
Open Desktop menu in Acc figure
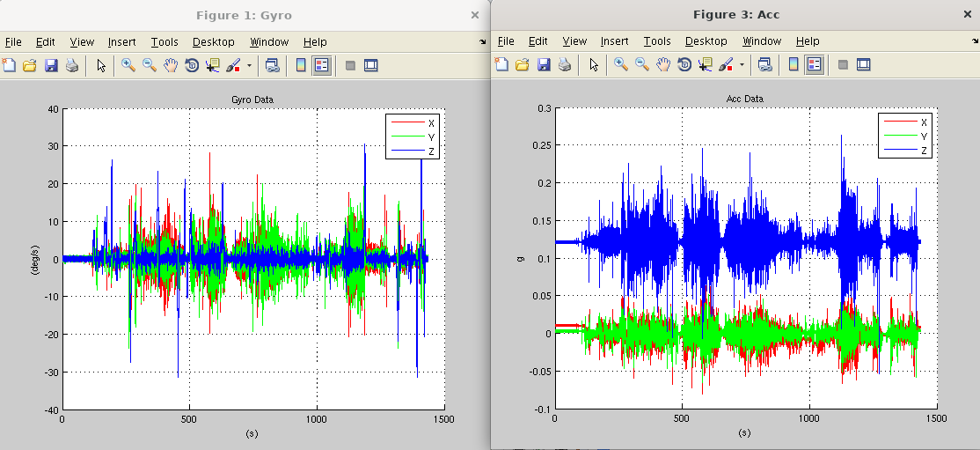click(706, 41)
